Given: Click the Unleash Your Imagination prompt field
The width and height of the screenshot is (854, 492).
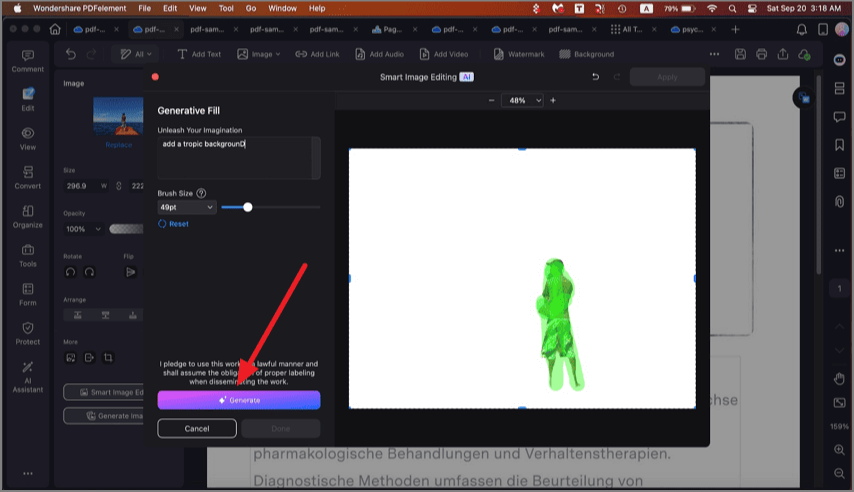Looking at the screenshot, I should click(239, 158).
